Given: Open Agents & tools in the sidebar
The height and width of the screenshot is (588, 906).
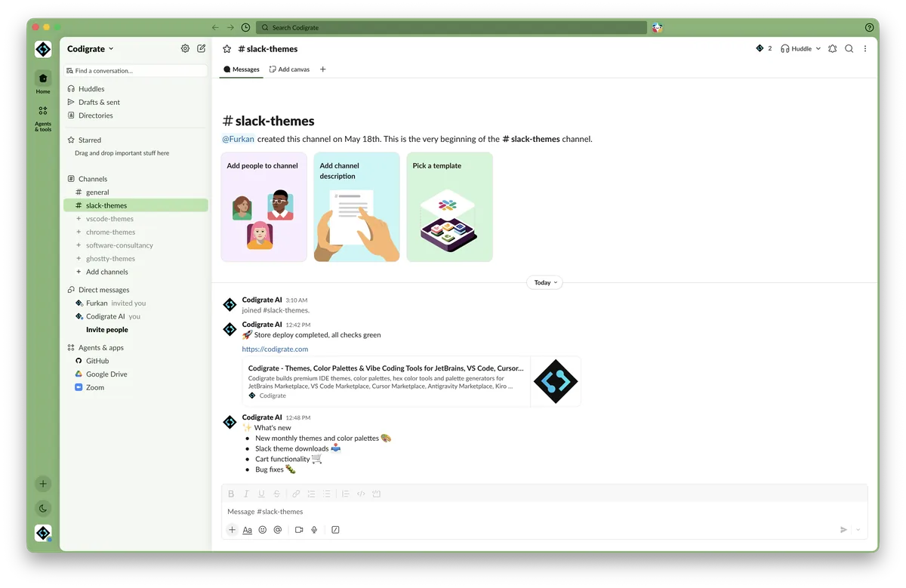Looking at the screenshot, I should (43, 119).
